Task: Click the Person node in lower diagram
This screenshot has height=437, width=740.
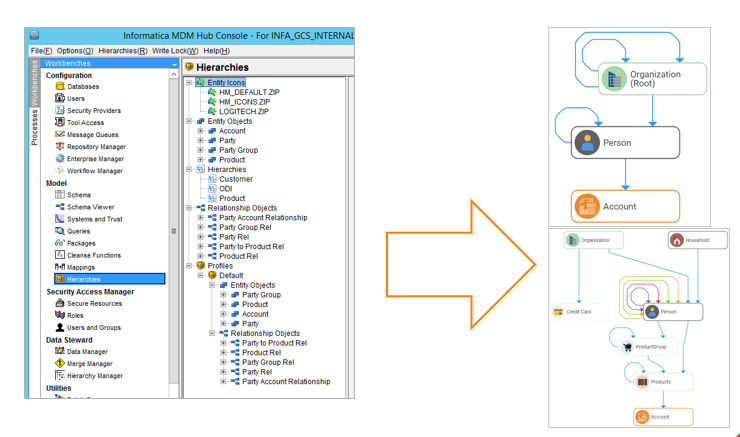Action: (673, 311)
